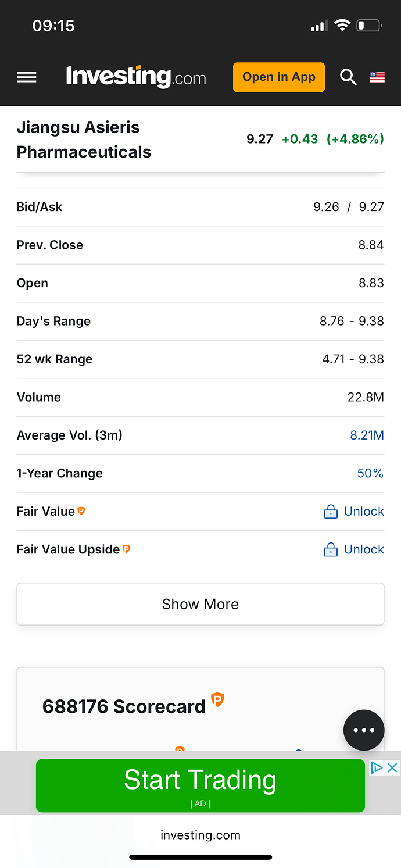Expand the list with Show More
This screenshot has width=401, height=868.
pyautogui.click(x=201, y=604)
